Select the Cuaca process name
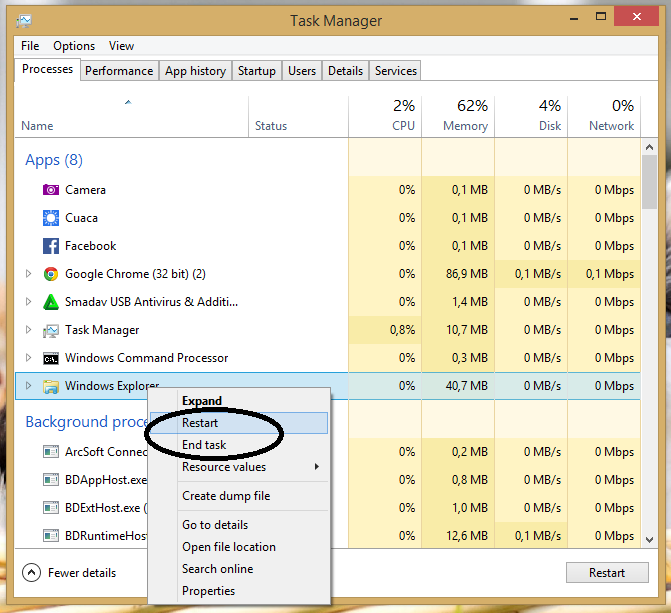Image resolution: width=671 pixels, height=613 pixels. pos(81,218)
